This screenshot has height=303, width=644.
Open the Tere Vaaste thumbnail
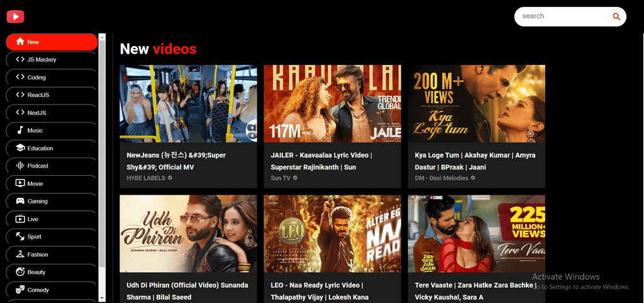(477, 234)
